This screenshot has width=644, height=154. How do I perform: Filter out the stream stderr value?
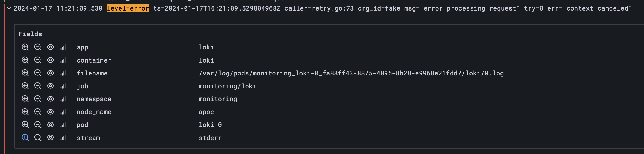coord(38,137)
